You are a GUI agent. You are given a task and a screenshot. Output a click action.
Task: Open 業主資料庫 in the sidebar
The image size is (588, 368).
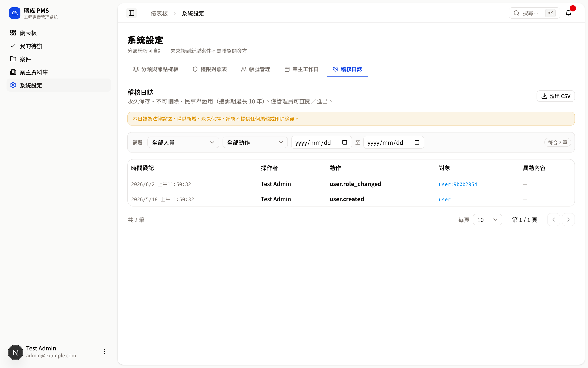(x=59, y=72)
